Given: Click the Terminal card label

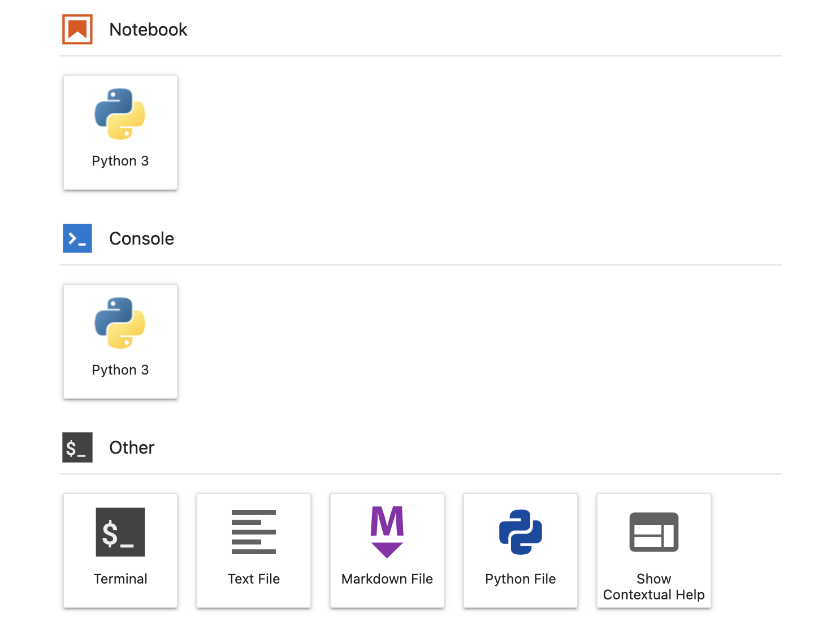Looking at the screenshot, I should [x=120, y=579].
